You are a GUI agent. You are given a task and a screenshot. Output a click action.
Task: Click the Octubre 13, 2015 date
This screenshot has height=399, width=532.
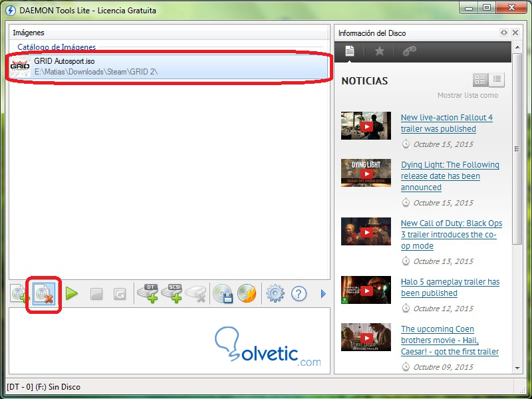coord(443,261)
